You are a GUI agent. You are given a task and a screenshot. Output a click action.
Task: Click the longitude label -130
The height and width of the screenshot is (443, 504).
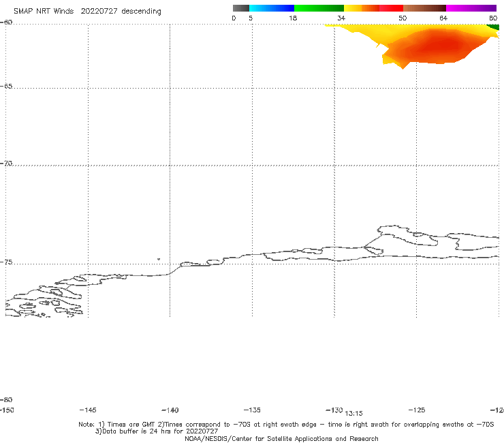click(x=334, y=410)
